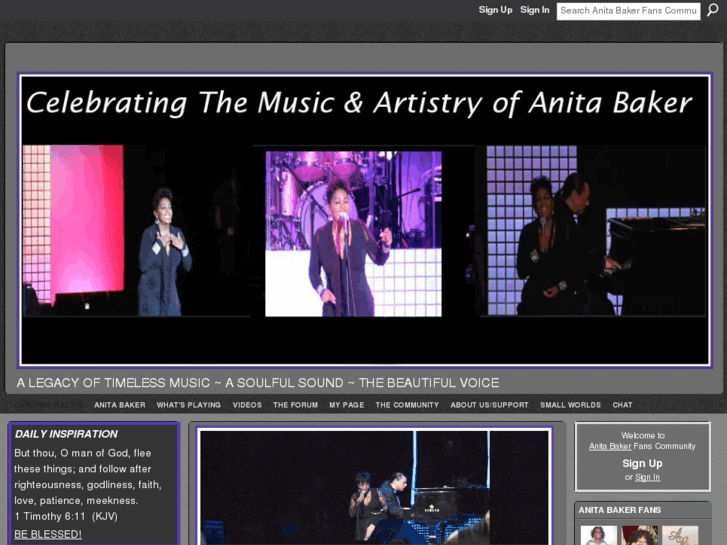Click Sign In in the top bar

pyautogui.click(x=535, y=10)
